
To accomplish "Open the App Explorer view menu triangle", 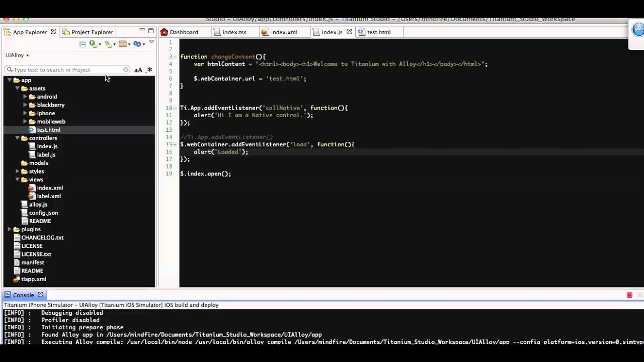I will click(x=151, y=42).
